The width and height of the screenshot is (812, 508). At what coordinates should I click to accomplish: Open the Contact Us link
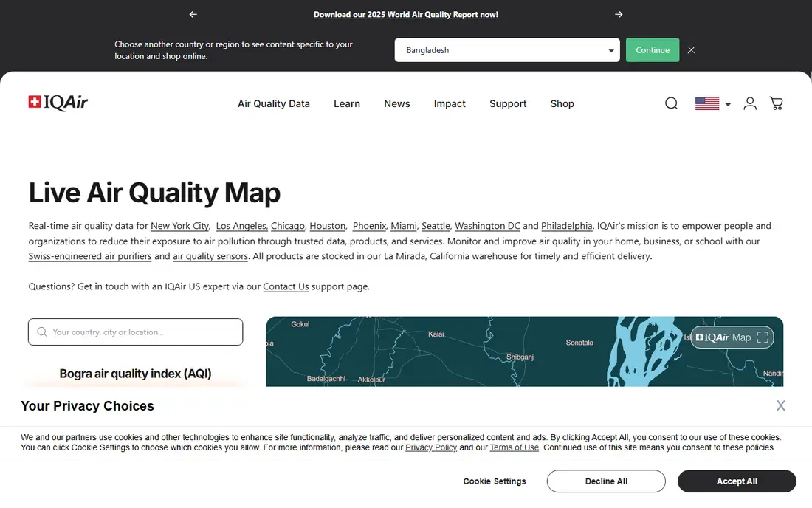coord(286,286)
